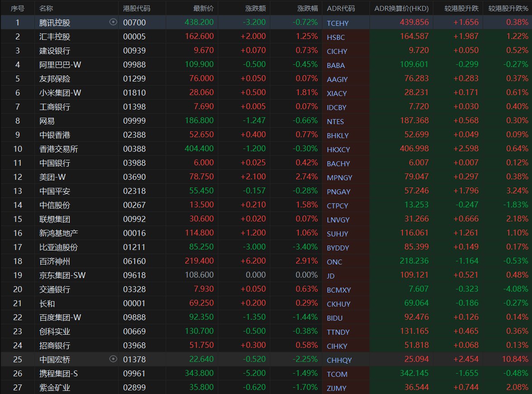Sort by 涨跌幅 column header
Screen dimensions: 532x394
307,8
